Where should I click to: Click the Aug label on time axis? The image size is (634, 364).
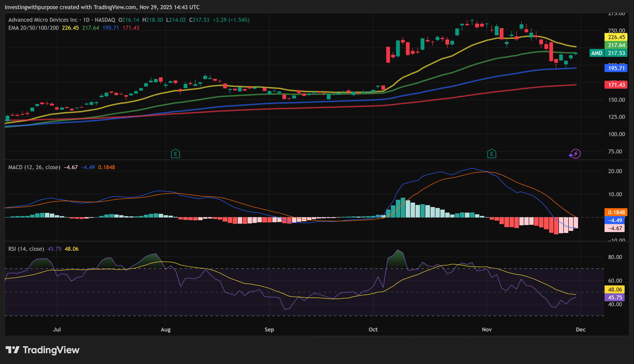point(165,330)
